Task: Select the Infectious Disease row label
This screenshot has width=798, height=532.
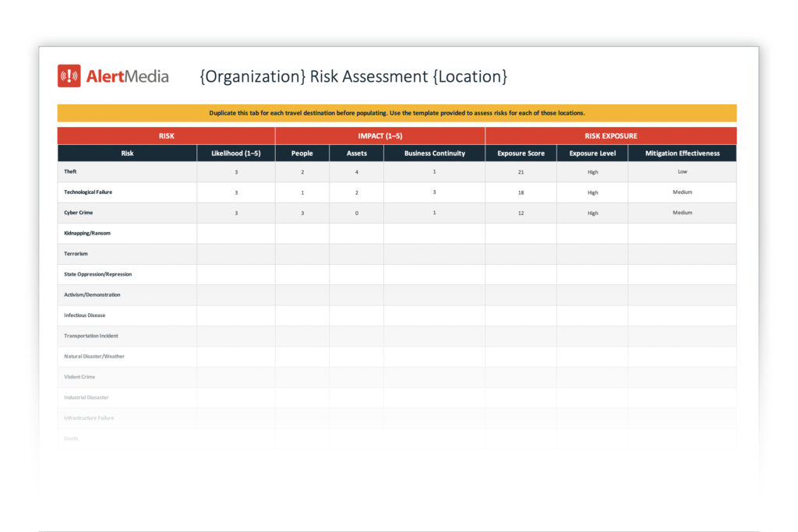Action: [84, 315]
